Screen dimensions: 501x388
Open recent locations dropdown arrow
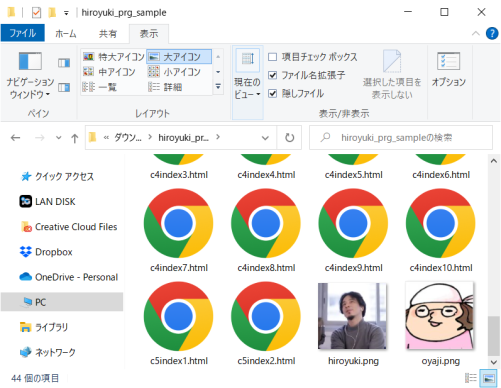pyautogui.click(x=58, y=137)
